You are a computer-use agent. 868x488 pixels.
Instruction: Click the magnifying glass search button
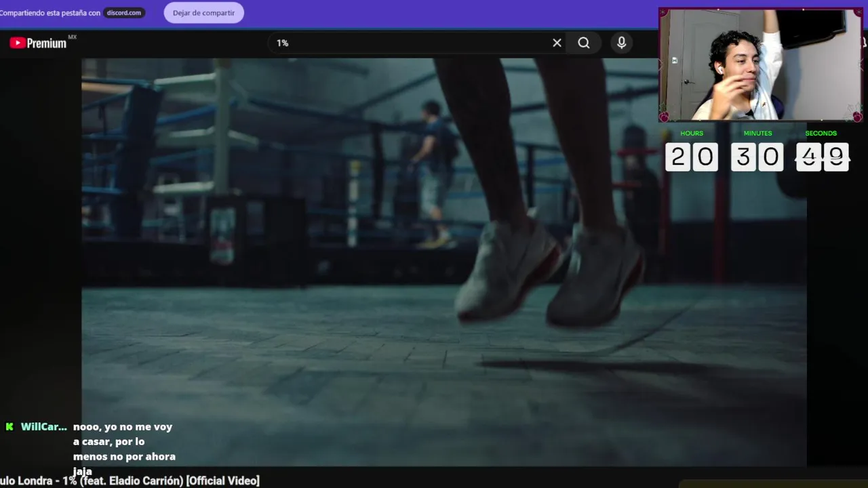click(584, 43)
